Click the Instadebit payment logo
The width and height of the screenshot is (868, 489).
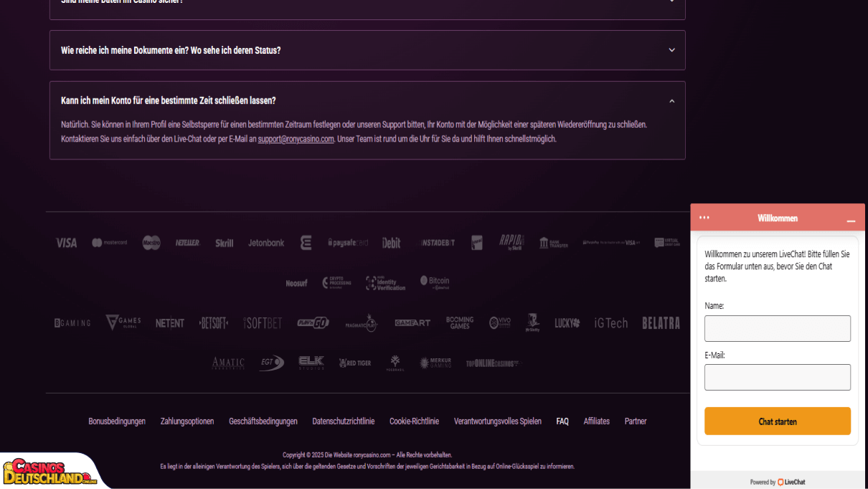pyautogui.click(x=438, y=243)
